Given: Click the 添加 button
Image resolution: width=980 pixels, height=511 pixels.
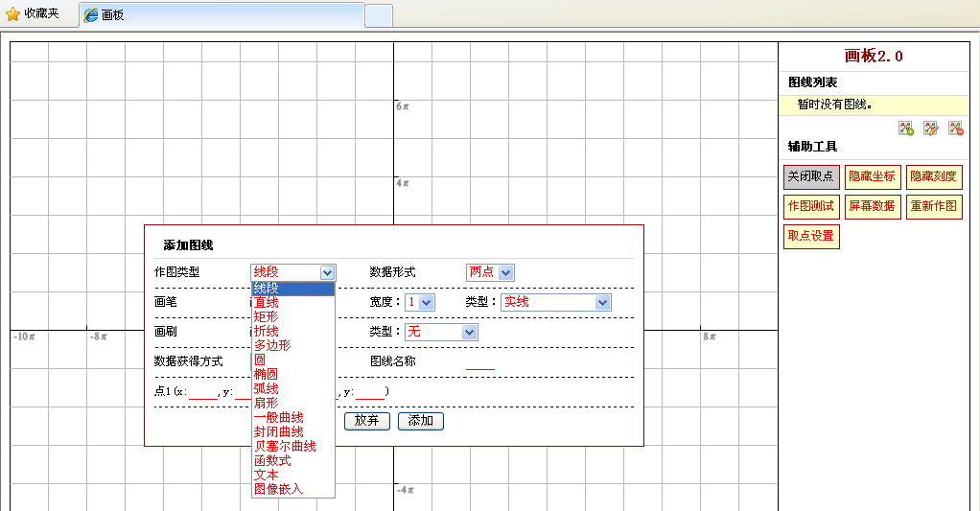Looking at the screenshot, I should [420, 421].
